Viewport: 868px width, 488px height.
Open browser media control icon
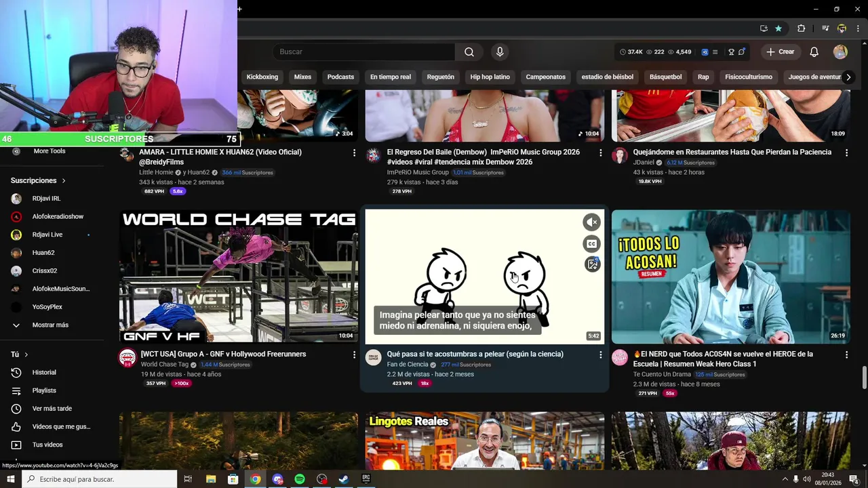(x=825, y=28)
